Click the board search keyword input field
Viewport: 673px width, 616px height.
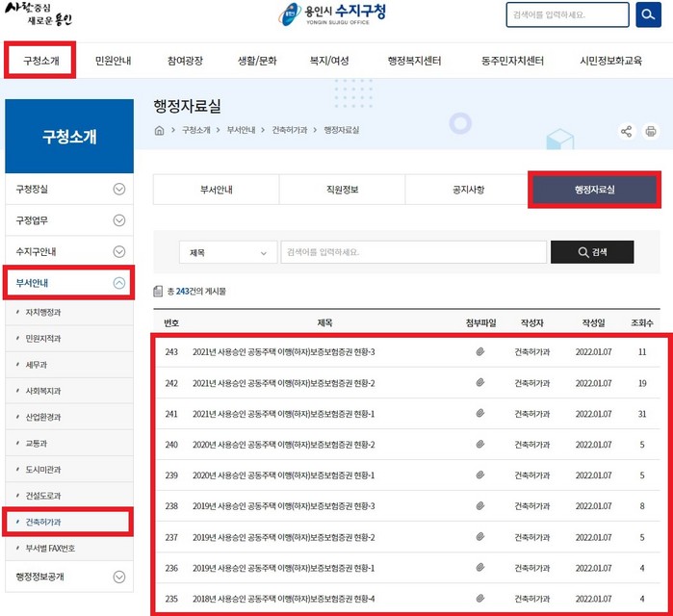[413, 252]
